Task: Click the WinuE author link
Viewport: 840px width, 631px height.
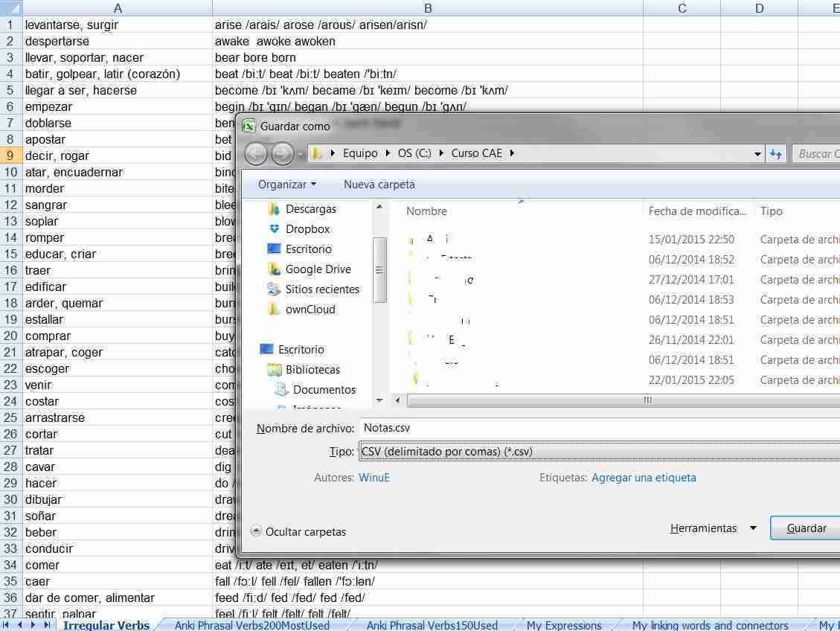Action: click(x=374, y=478)
